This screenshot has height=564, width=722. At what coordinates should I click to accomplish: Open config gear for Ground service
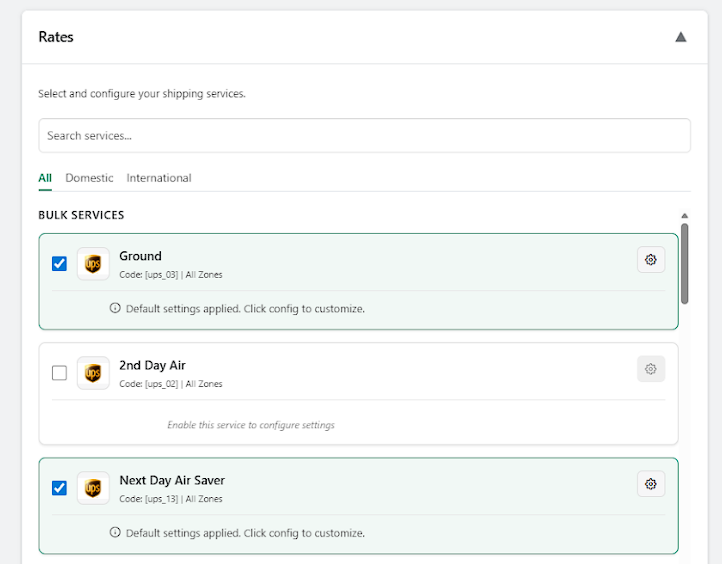[650, 260]
